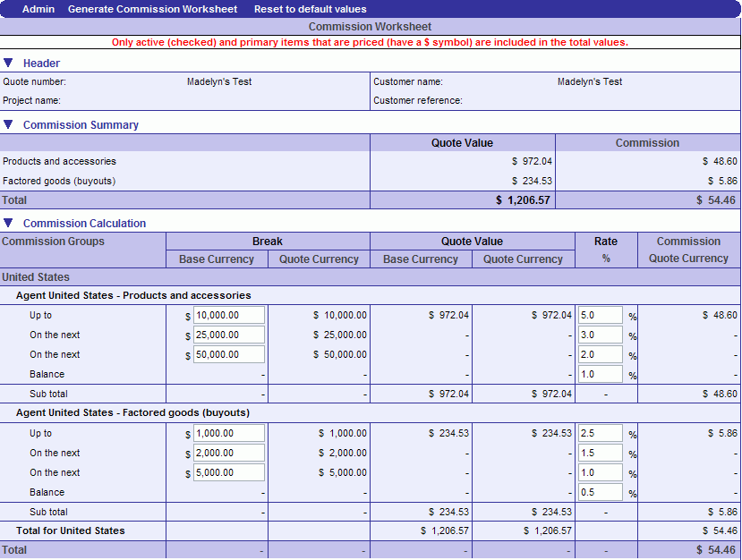Click the Header section title
The image size is (742, 560).
pos(42,64)
